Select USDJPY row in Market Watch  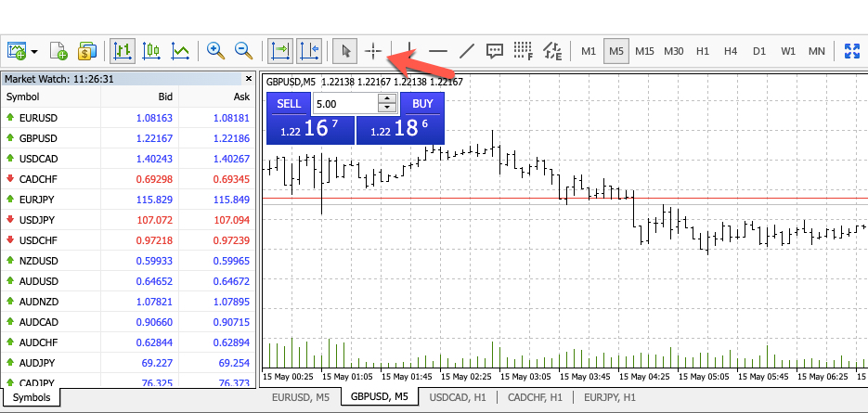[x=128, y=220]
